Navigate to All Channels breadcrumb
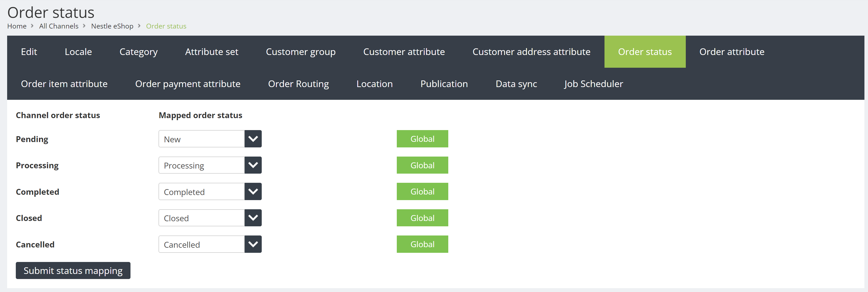868x292 pixels. pos(59,26)
